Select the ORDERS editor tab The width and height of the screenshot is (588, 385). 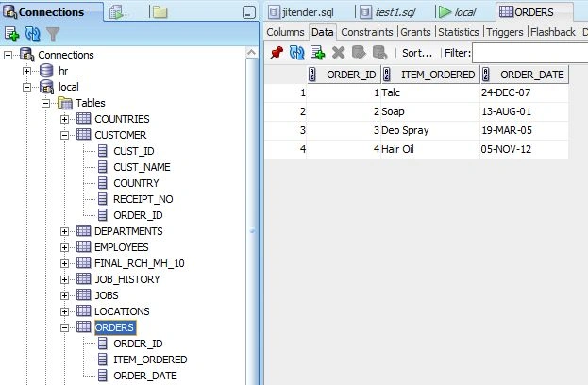pyautogui.click(x=533, y=12)
